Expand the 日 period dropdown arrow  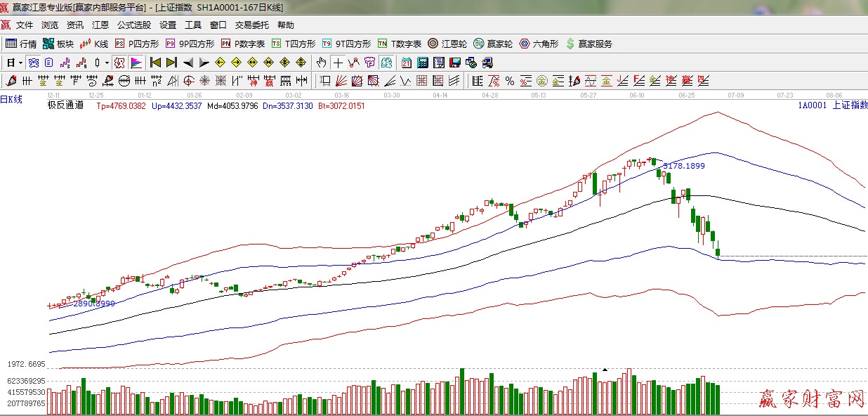pos(20,63)
